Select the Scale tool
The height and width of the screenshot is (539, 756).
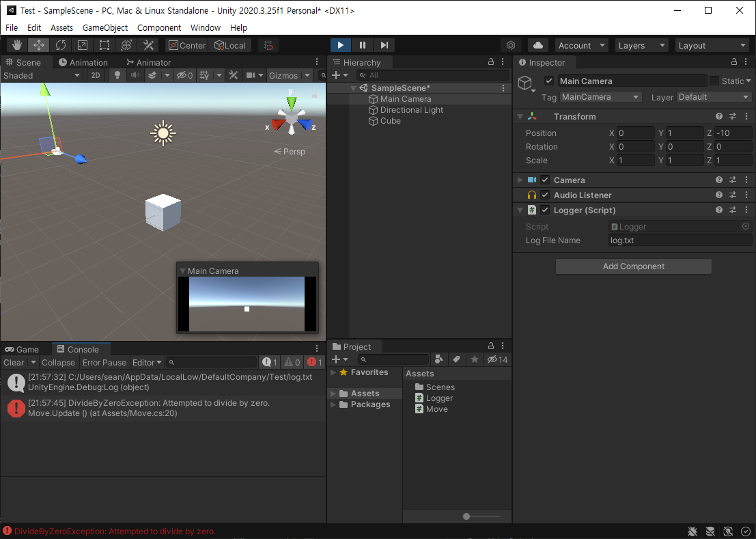83,45
